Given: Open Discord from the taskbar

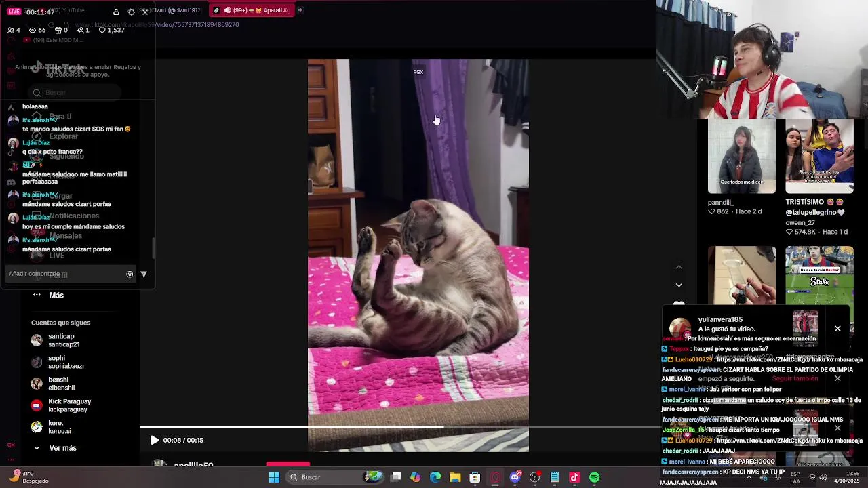Looking at the screenshot, I should coord(515,477).
